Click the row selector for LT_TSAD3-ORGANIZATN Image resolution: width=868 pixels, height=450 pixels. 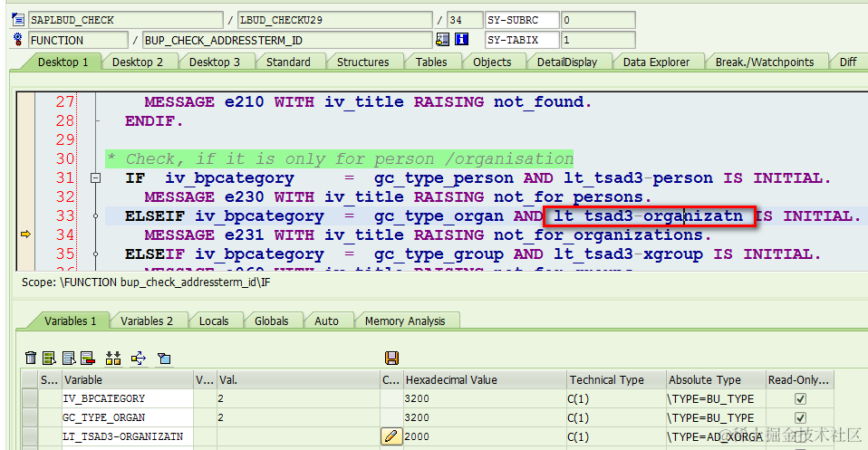tap(30, 436)
